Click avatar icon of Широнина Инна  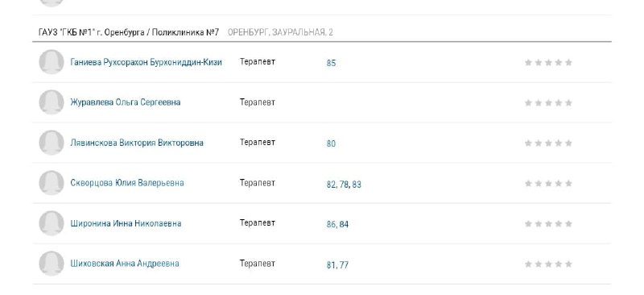tap(52, 223)
